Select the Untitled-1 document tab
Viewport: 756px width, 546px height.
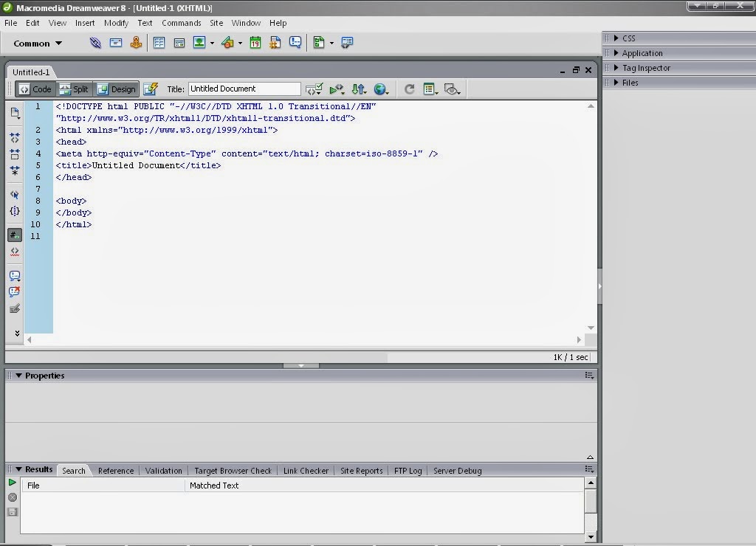coord(31,72)
